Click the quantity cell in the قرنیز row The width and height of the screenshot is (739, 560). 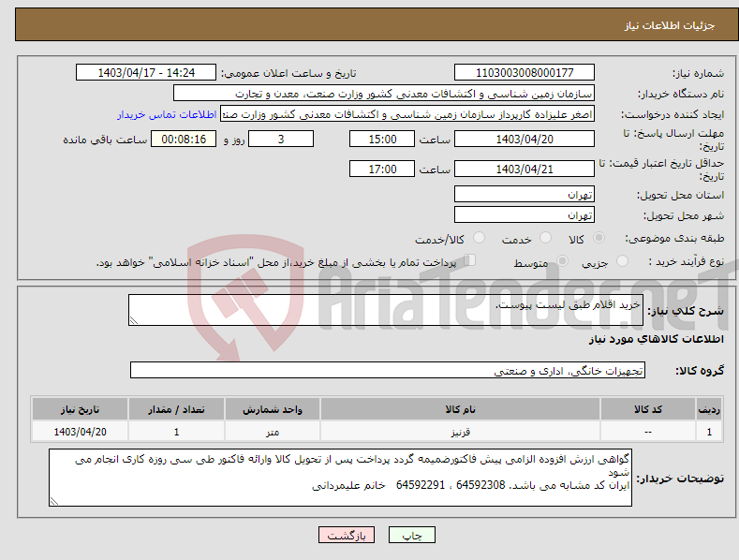[x=176, y=432]
